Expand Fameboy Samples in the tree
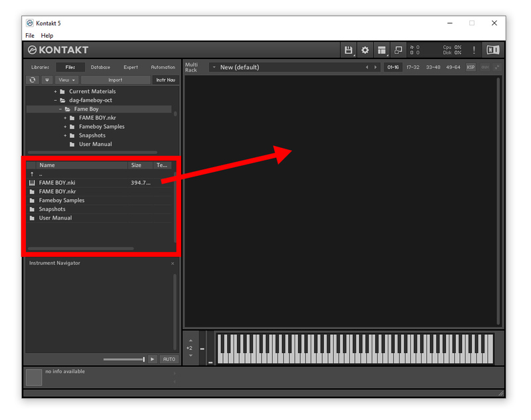531x420 pixels. click(x=65, y=127)
